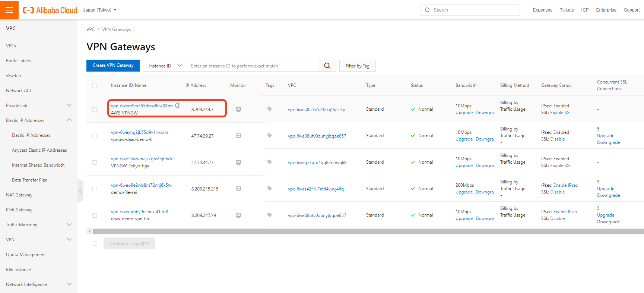Image resolution: width=644 pixels, height=293 pixels.
Task: Click Enable SSL for AWS-VPNGW
Action: (x=561, y=113)
